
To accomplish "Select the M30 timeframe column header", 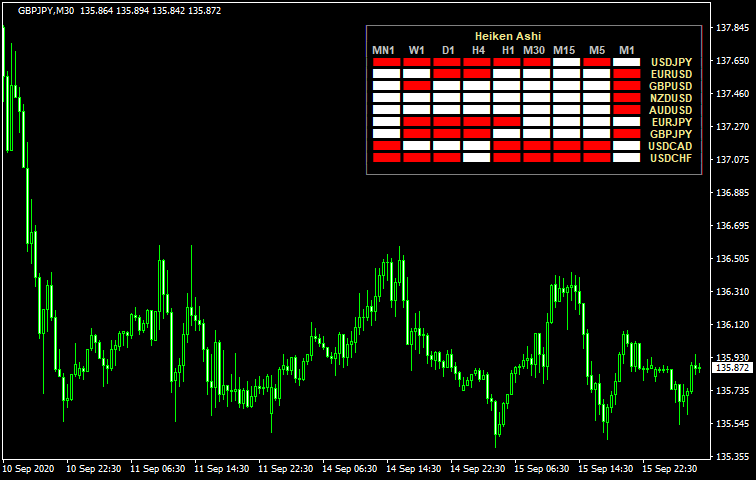I will pos(534,50).
